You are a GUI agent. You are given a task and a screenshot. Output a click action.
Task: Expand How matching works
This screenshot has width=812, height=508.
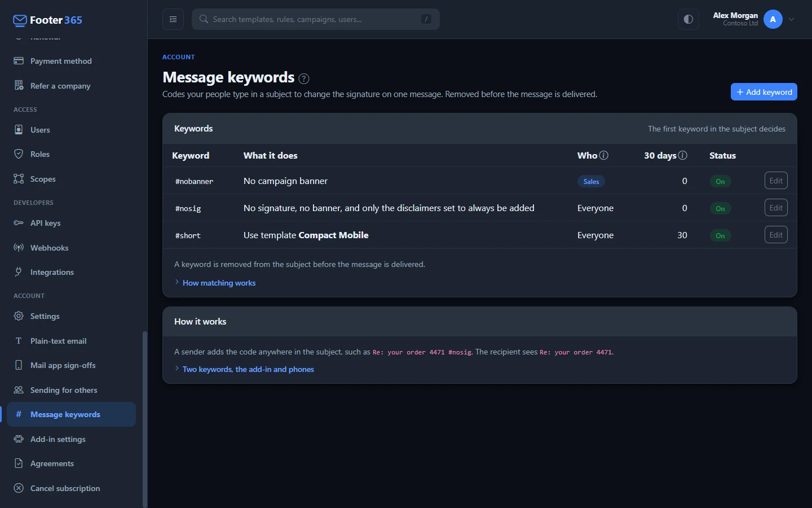(x=215, y=283)
